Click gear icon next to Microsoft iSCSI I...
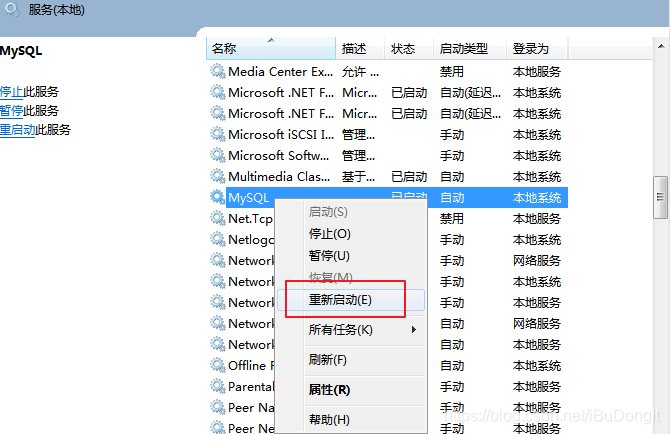Screen dimensions: 670x434 [217, 134]
